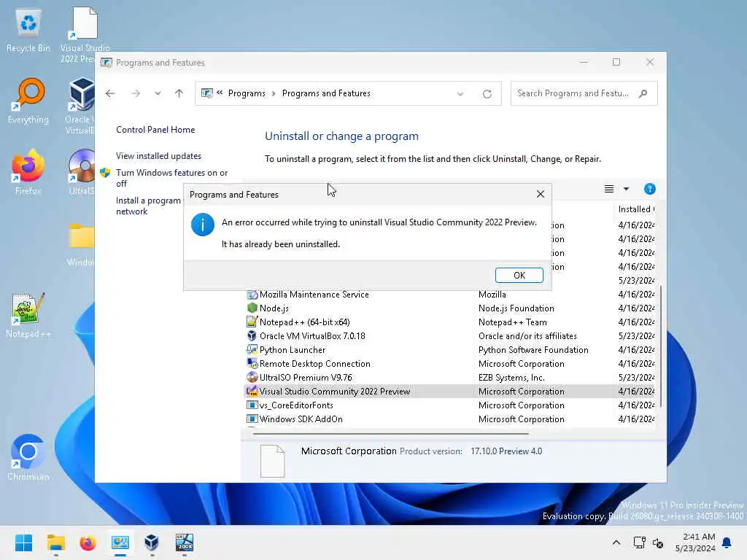Open the network tray icon
Viewport: 747px width, 560px height.
(639, 542)
